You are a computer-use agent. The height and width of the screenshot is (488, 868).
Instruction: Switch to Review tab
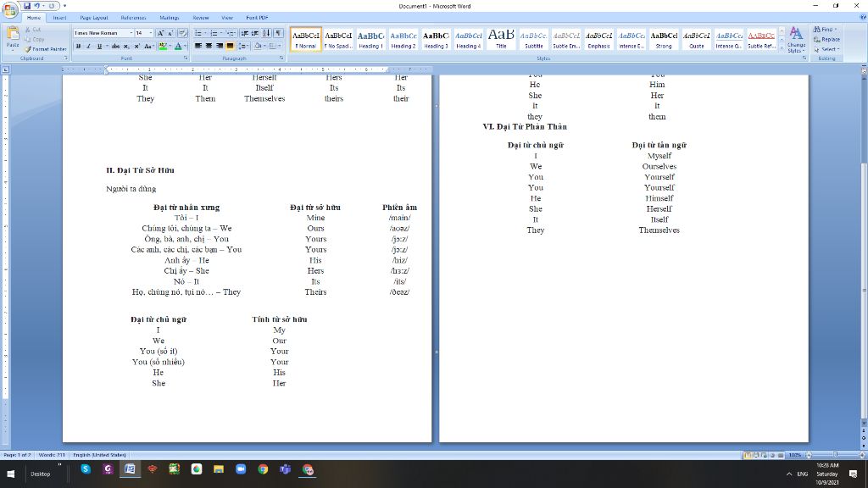tap(200, 18)
